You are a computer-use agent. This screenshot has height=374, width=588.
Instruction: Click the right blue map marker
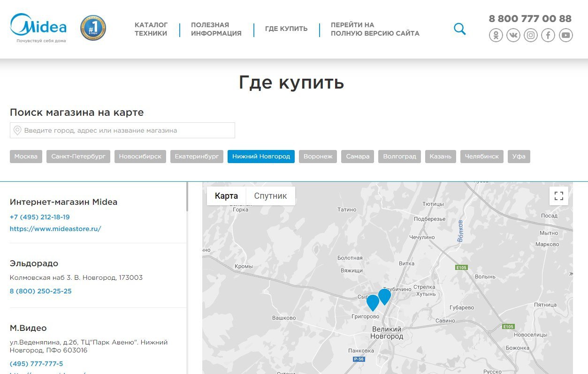click(x=384, y=296)
